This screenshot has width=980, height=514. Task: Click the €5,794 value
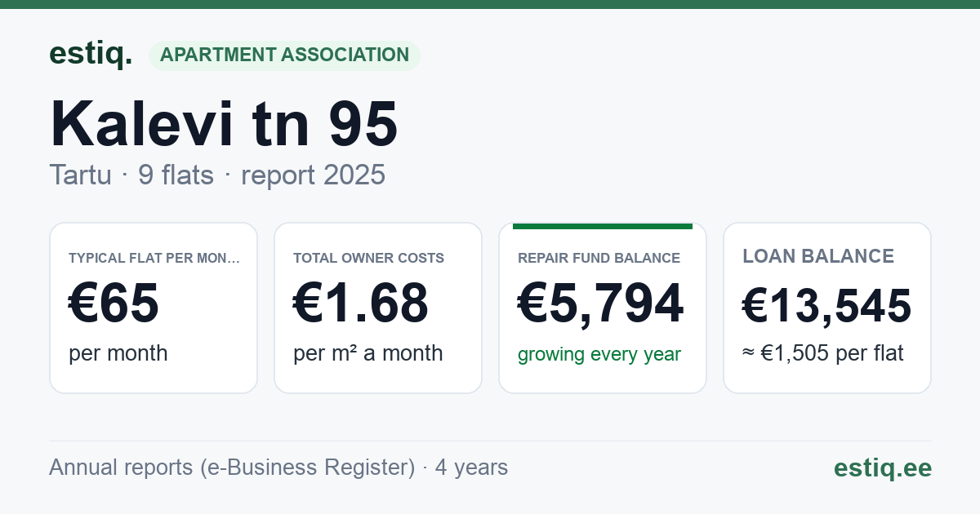tap(601, 304)
